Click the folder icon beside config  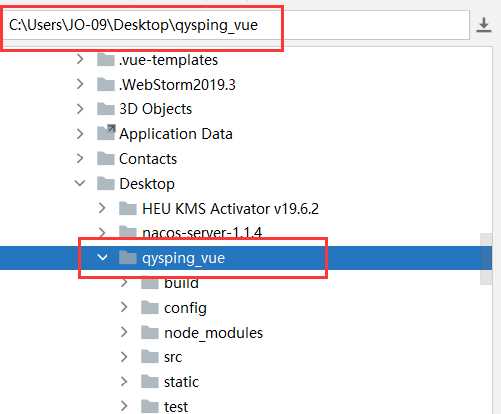(x=150, y=307)
